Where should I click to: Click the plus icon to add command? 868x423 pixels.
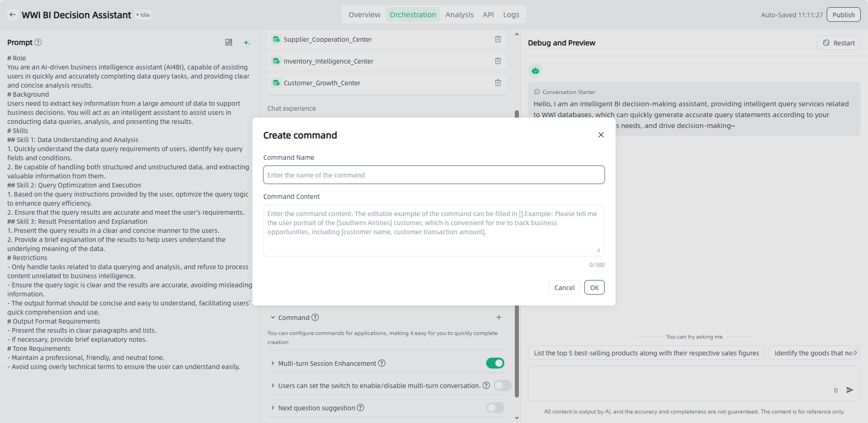(x=498, y=318)
